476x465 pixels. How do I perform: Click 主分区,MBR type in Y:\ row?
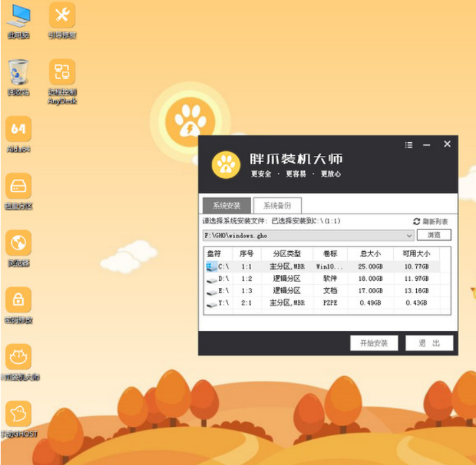pos(287,303)
